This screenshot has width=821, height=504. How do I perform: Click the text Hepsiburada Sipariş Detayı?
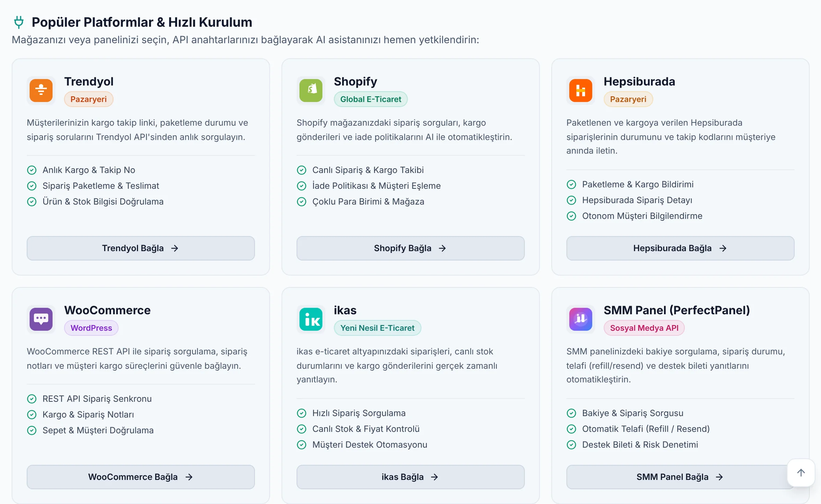637,200
